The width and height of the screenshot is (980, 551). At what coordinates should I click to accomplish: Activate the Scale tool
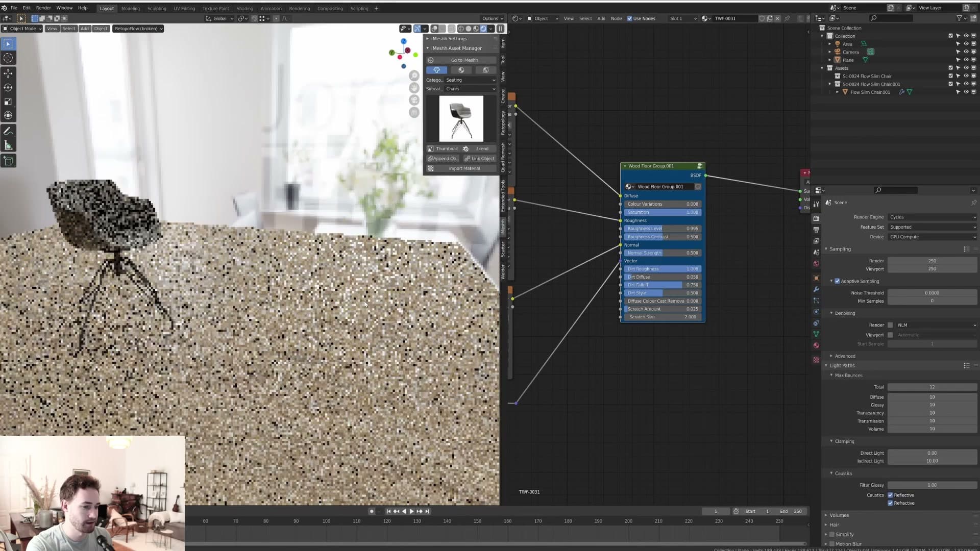(x=8, y=102)
